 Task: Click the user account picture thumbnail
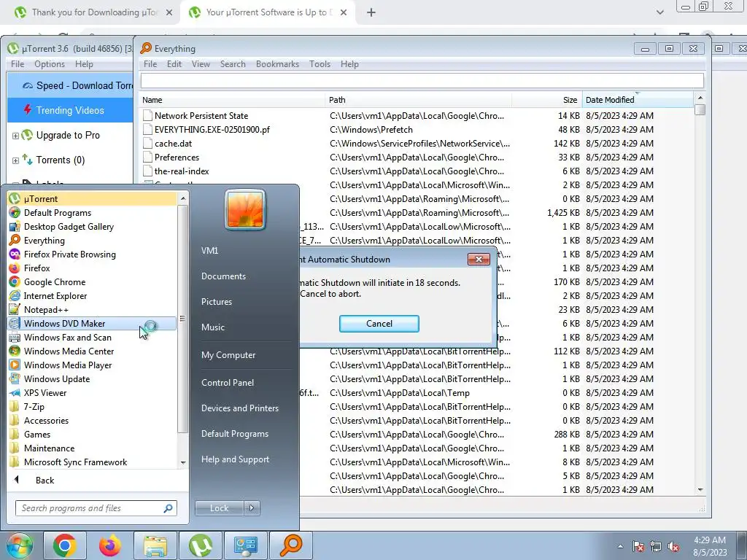click(245, 210)
